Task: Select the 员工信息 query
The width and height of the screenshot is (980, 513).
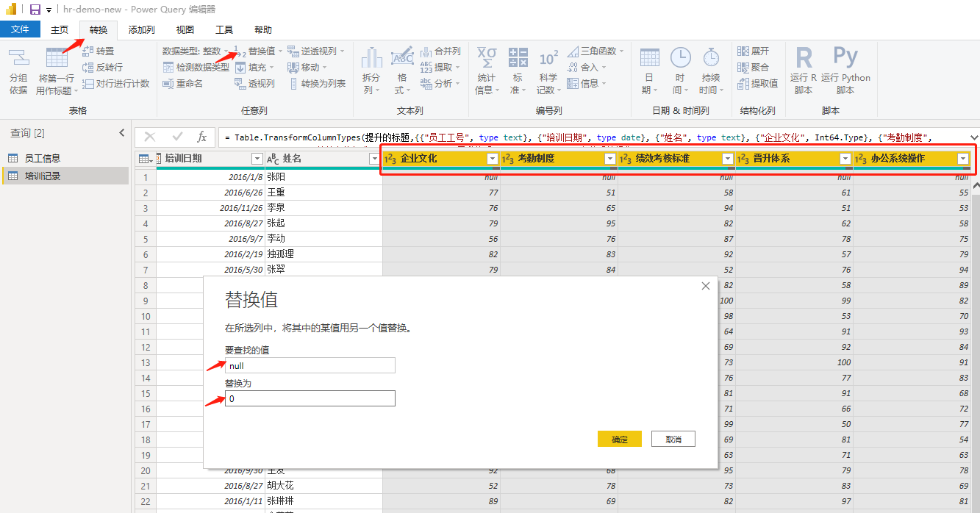Action: click(42, 158)
